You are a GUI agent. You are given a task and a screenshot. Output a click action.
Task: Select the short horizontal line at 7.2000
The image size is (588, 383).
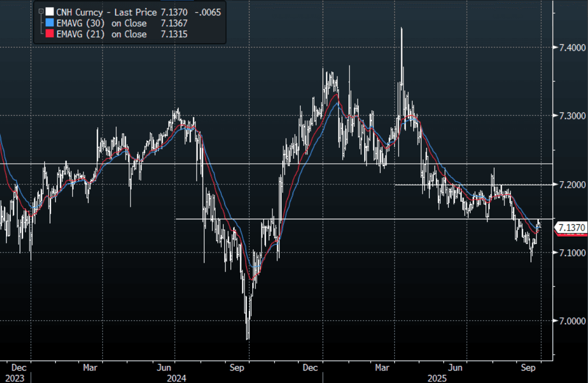click(x=473, y=184)
